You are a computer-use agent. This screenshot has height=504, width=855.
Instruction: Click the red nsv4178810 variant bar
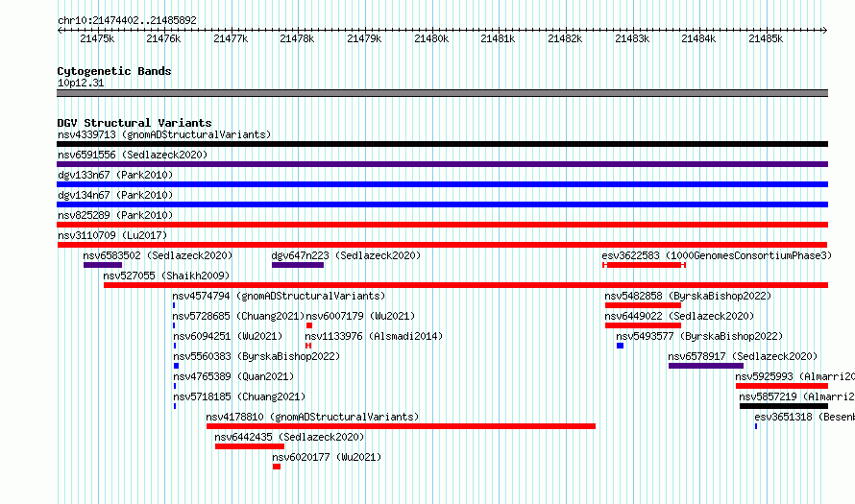[401, 426]
